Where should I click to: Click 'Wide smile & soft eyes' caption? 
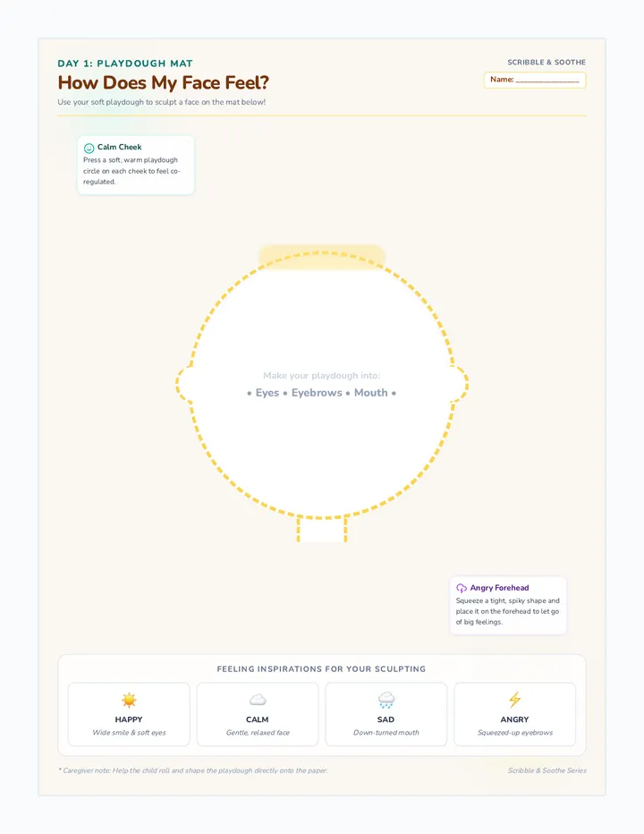(x=129, y=732)
